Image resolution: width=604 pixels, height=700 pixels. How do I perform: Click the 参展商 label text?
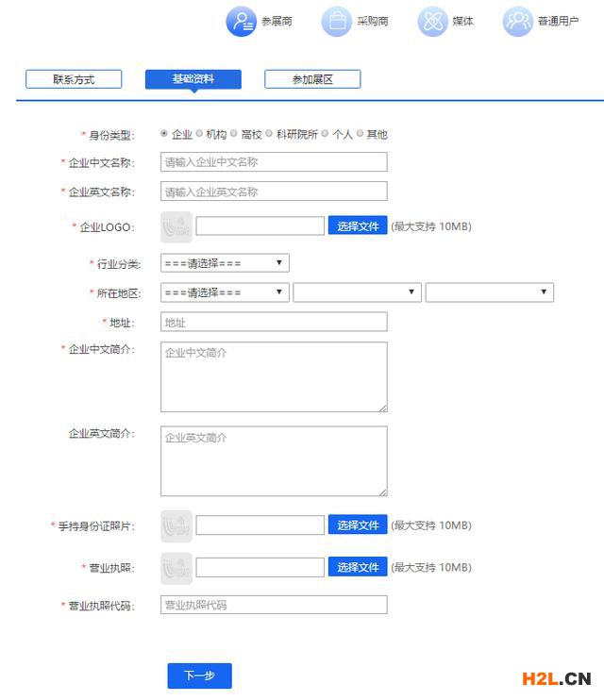(277, 21)
